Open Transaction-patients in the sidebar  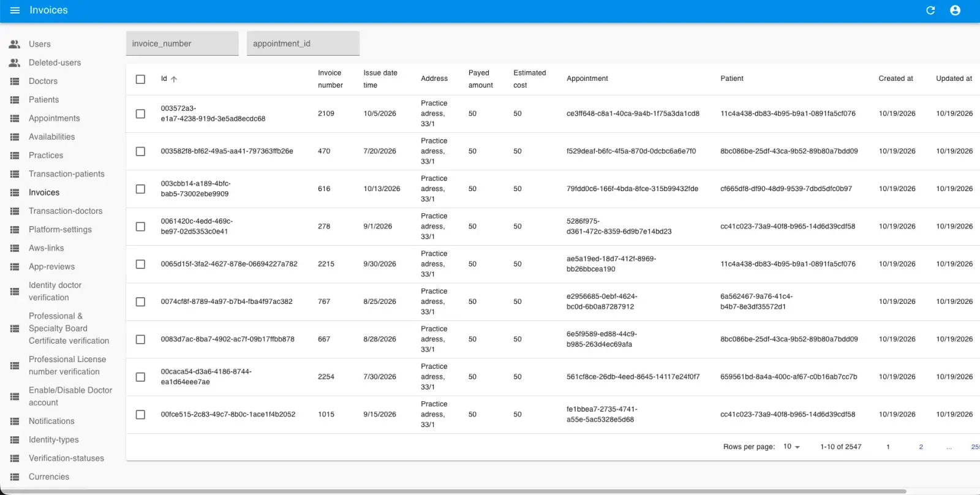(x=66, y=174)
